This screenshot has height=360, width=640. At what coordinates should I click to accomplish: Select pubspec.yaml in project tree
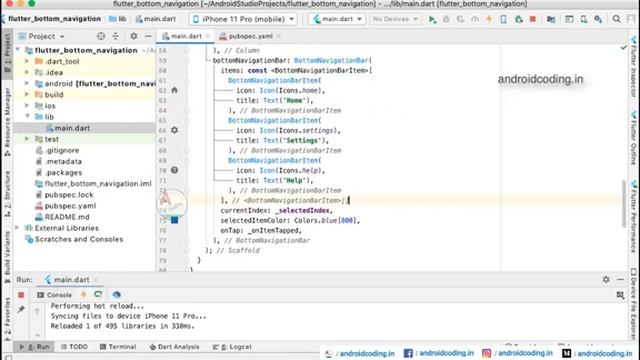click(x=70, y=206)
